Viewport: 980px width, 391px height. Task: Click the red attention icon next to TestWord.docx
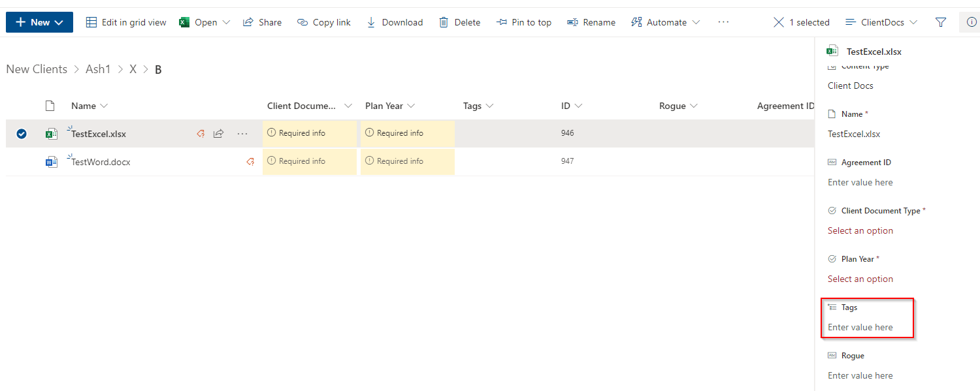pos(250,161)
